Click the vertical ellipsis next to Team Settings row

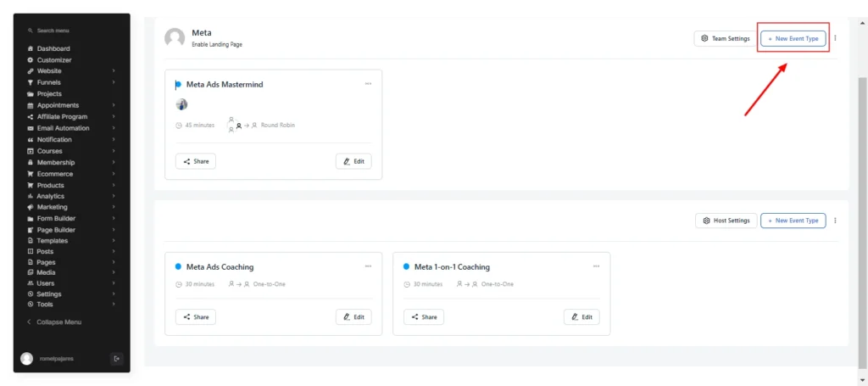pos(835,38)
